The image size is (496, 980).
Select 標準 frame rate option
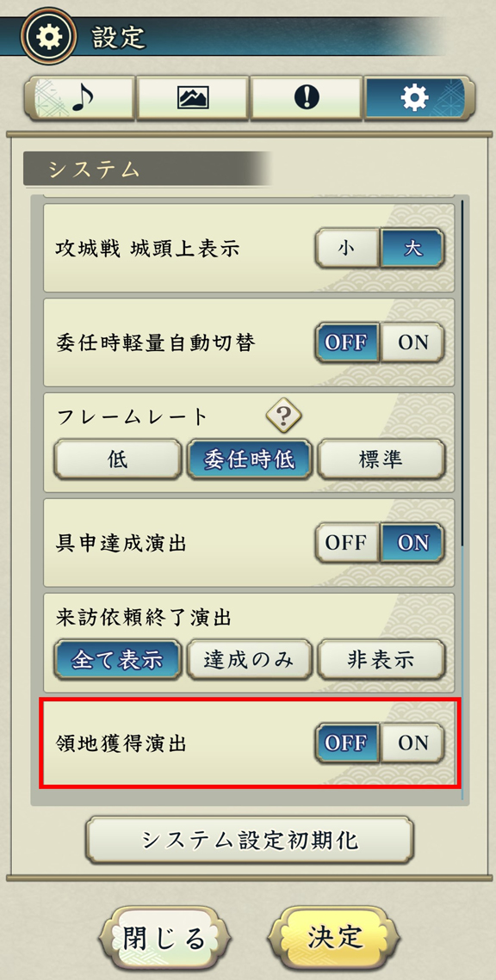381,459
